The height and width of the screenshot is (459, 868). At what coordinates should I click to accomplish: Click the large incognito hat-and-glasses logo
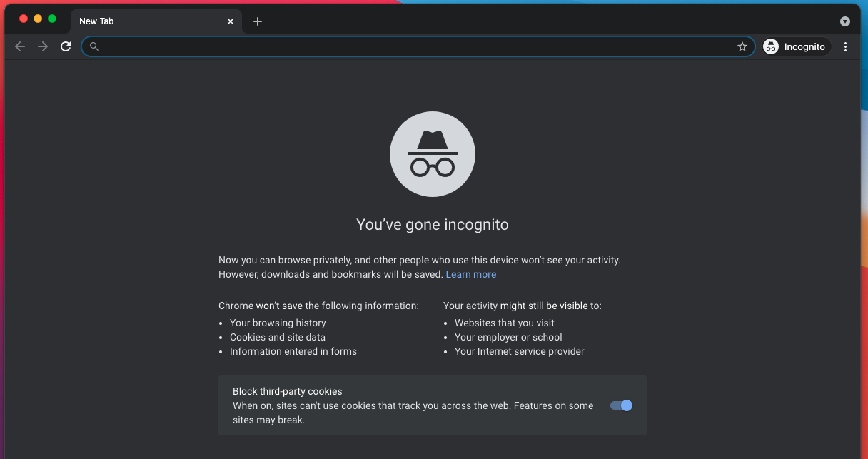433,154
